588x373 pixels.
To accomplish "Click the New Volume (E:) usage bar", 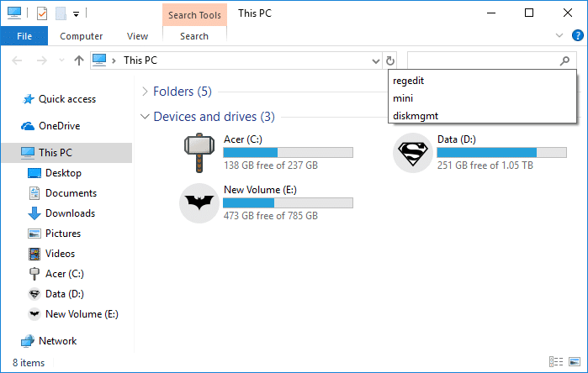I will [288, 202].
